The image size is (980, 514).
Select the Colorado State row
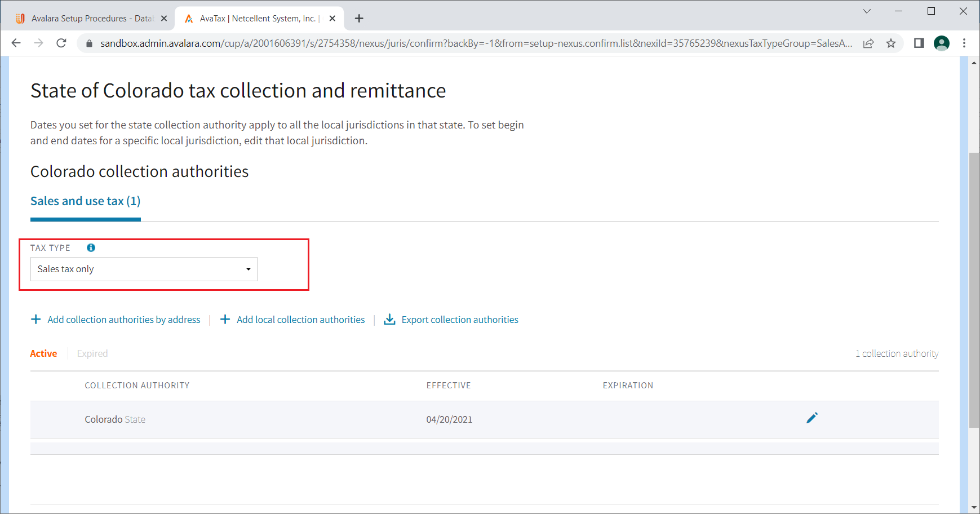click(x=485, y=419)
